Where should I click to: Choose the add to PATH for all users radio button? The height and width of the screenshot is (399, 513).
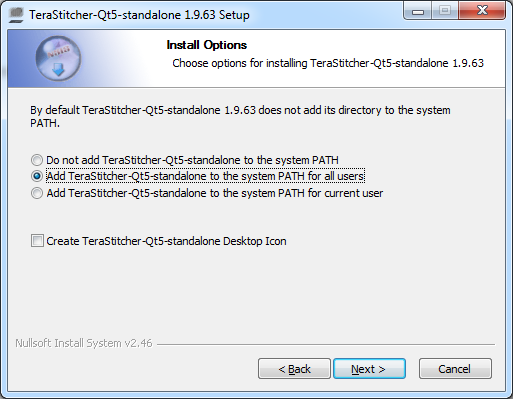37,176
